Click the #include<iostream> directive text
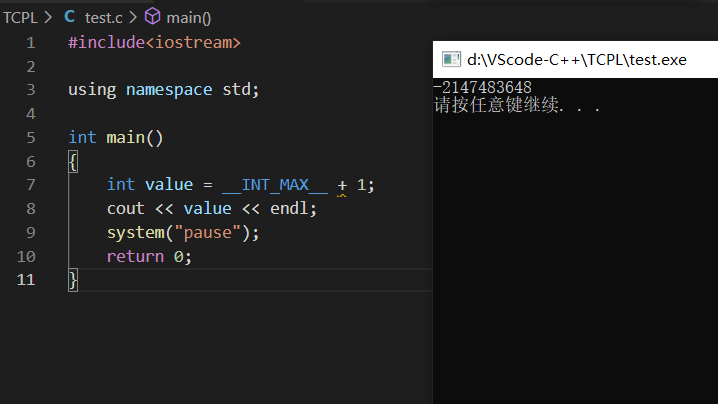The image size is (718, 404). coord(154,43)
